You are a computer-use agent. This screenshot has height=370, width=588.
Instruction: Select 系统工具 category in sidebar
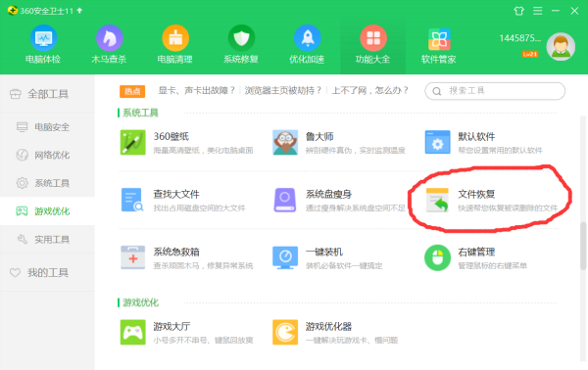tap(47, 183)
